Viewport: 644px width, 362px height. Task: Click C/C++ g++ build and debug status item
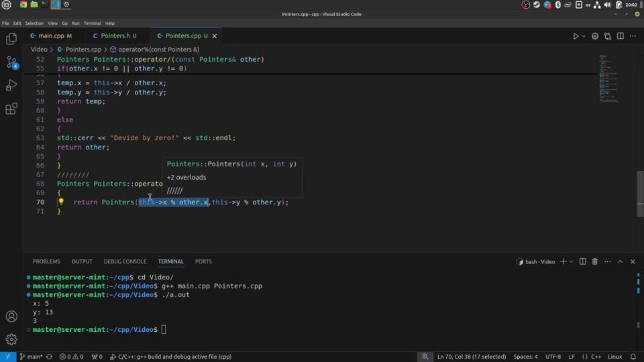coord(171,357)
